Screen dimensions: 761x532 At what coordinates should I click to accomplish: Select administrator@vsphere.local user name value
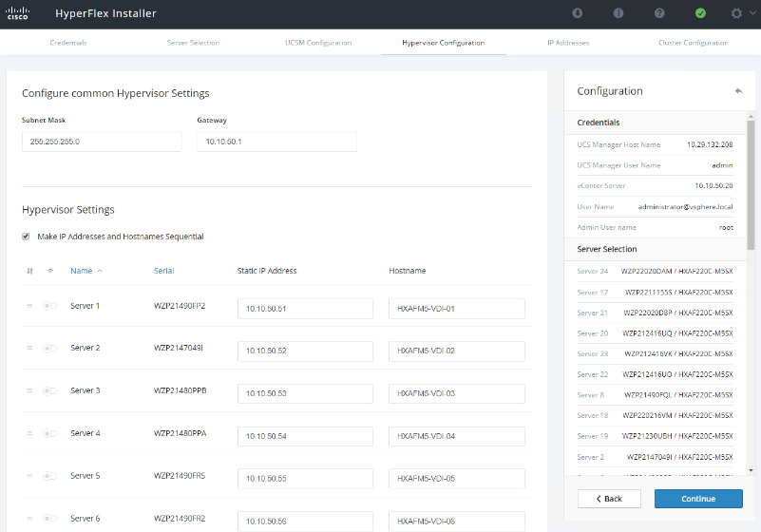(685, 207)
